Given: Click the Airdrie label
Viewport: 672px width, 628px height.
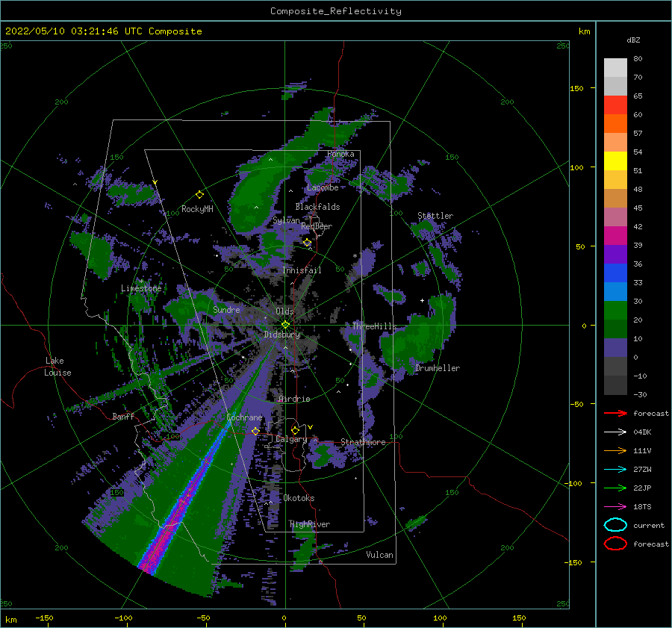Looking at the screenshot, I should [x=294, y=399].
